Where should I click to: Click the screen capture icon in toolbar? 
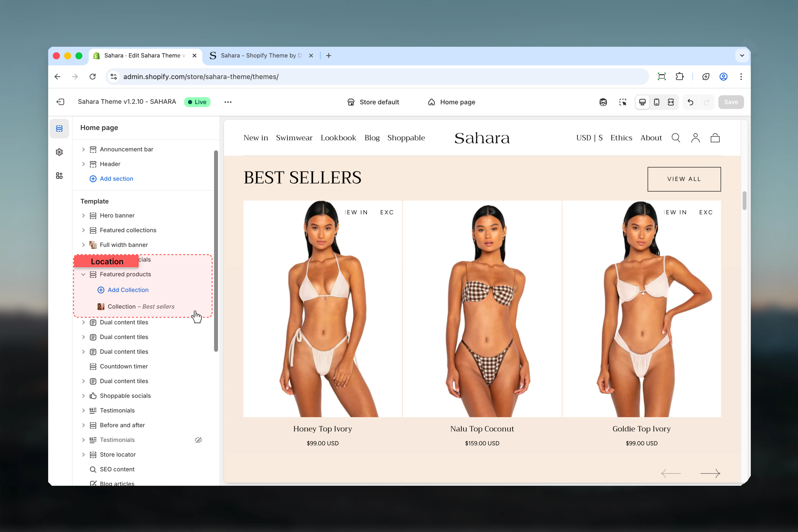662,77
